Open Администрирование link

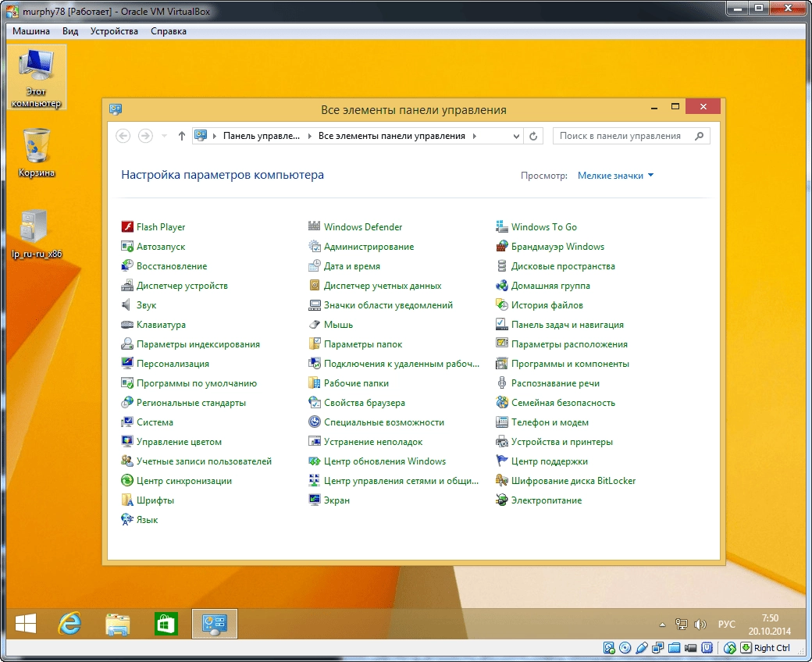[x=369, y=247]
